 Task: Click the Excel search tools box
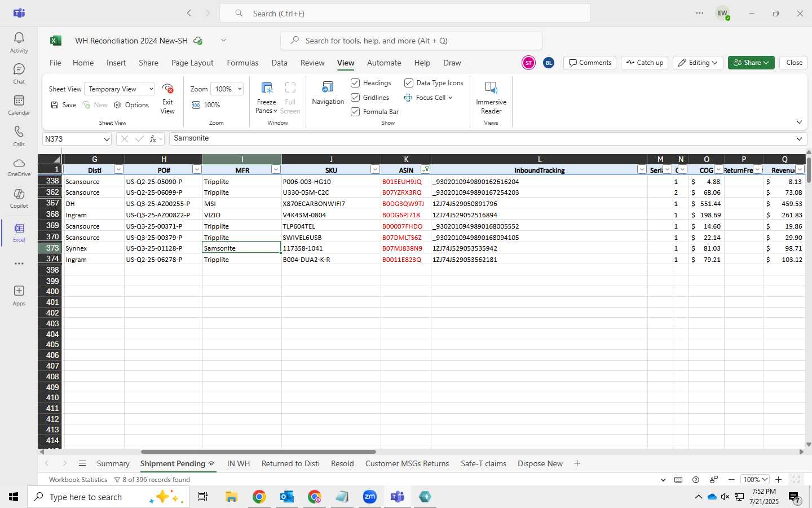point(411,41)
